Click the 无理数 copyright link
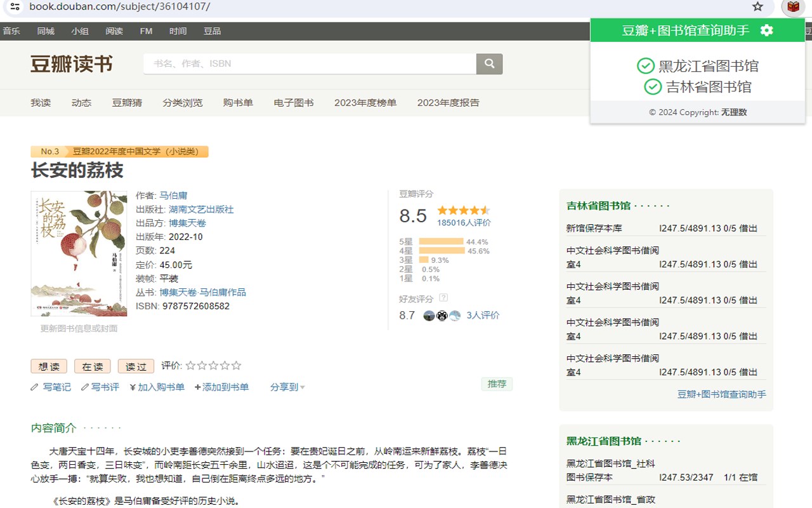This screenshot has height=508, width=812. (x=734, y=112)
